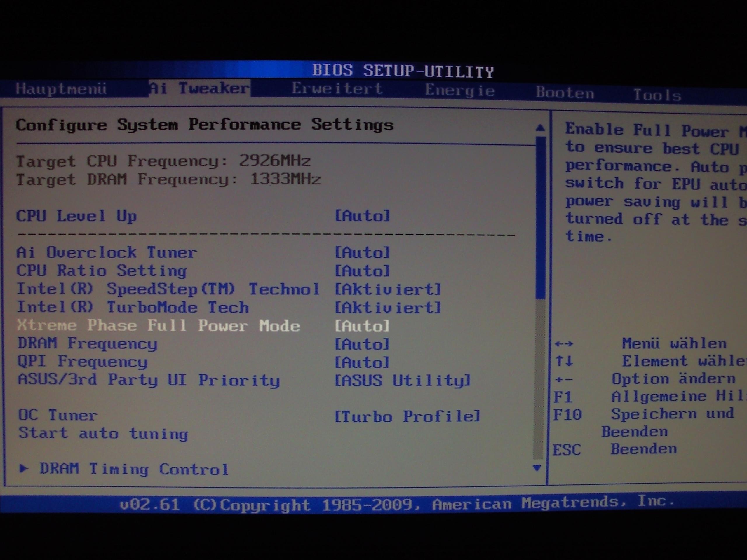
Task: Open DRAM Timing Control submenu
Action: 134,469
